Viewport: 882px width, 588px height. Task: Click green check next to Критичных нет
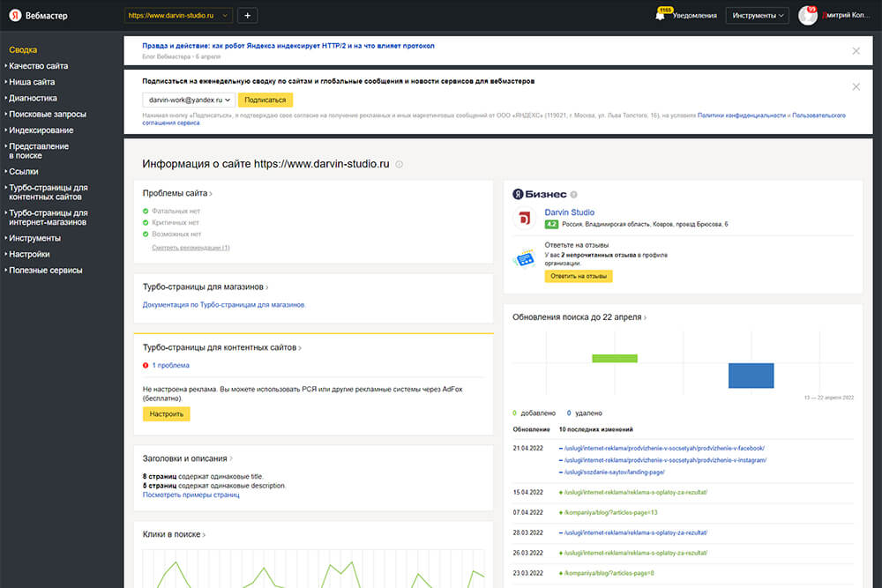[x=146, y=223]
